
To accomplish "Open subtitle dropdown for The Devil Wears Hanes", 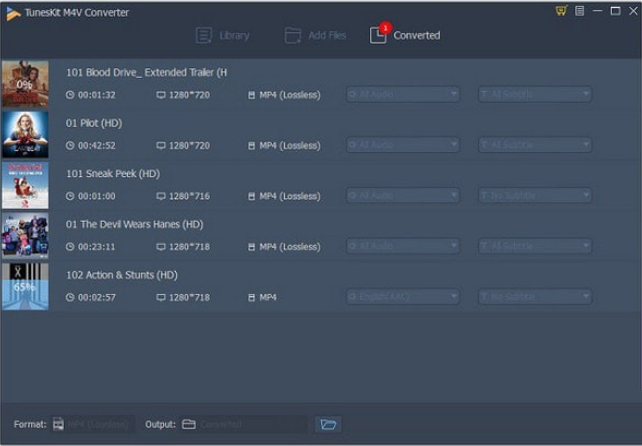I will pyautogui.click(x=535, y=246).
